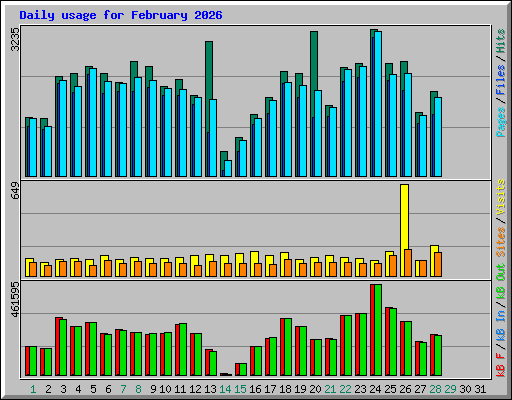512x400 pixels.
Task: Click day label 25 on the axis
Action: point(390,389)
